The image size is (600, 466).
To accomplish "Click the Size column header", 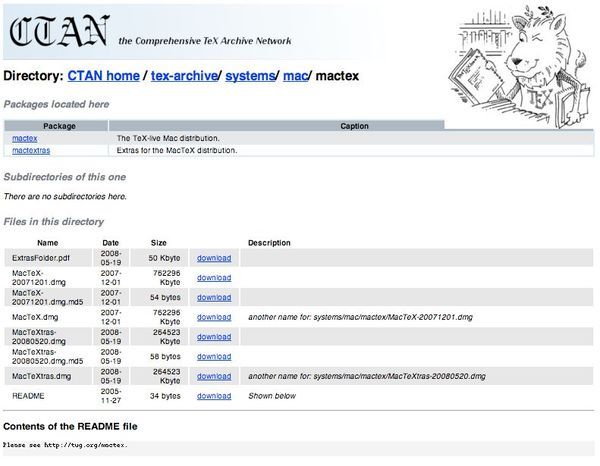I will tap(158, 243).
